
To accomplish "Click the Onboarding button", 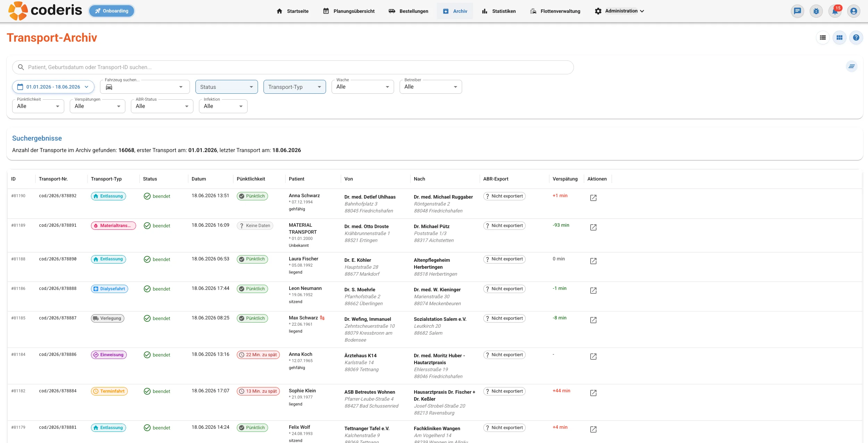I will (111, 11).
